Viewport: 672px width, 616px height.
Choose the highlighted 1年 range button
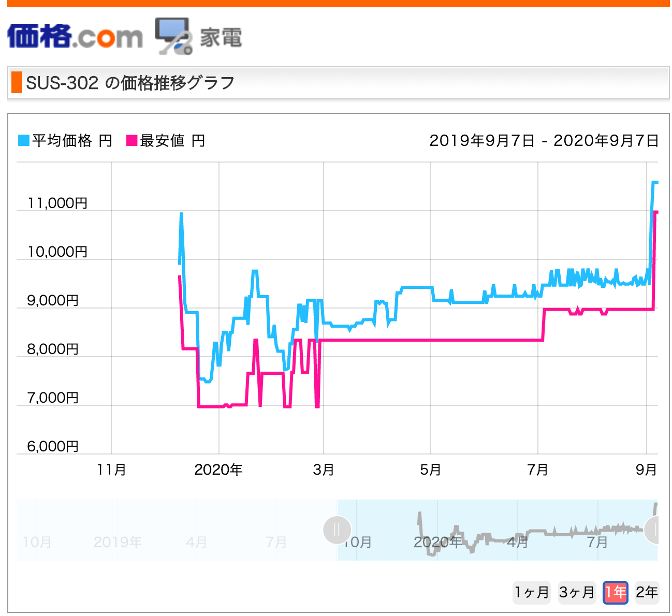[616, 592]
